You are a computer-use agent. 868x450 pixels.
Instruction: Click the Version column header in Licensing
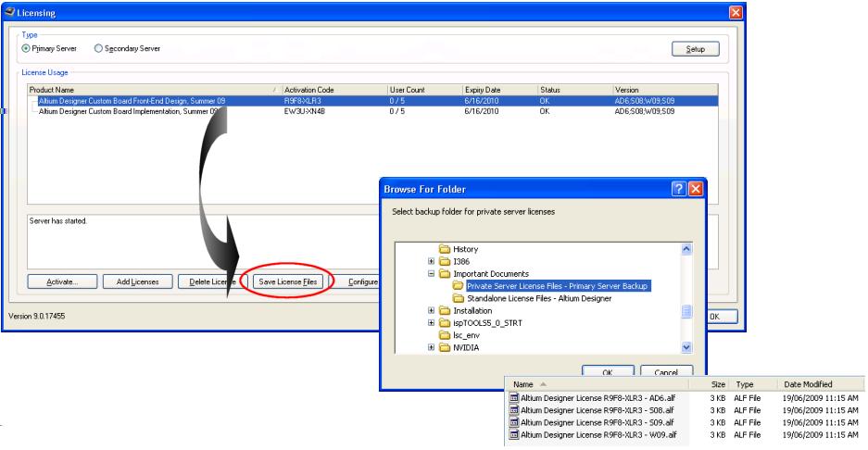[x=665, y=90]
